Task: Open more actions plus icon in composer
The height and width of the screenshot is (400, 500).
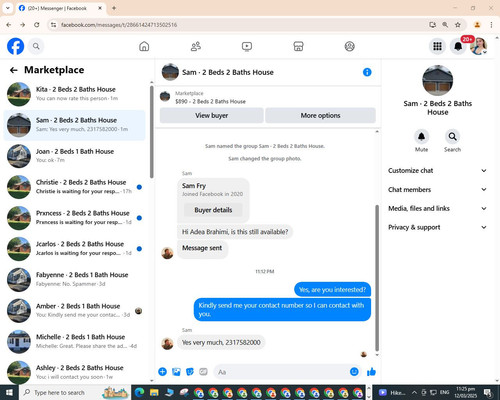Action: (163, 372)
